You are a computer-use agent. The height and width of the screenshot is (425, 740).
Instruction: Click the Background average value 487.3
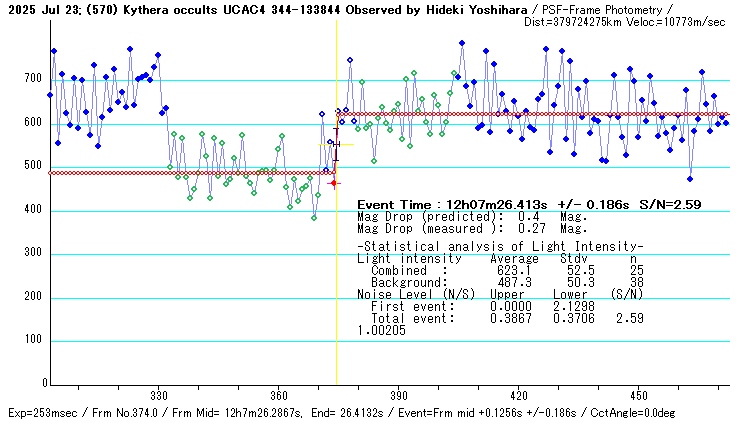(509, 282)
